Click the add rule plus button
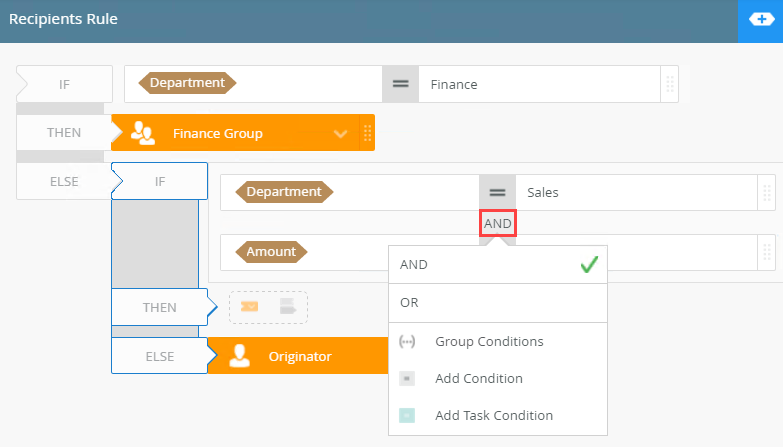The width and height of the screenshot is (783, 447). 760,20
